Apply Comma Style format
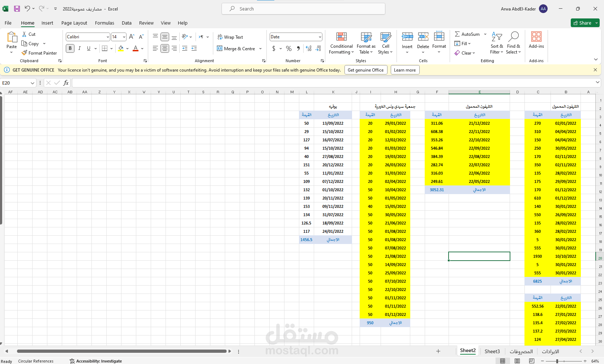The image size is (604, 364). [x=298, y=48]
